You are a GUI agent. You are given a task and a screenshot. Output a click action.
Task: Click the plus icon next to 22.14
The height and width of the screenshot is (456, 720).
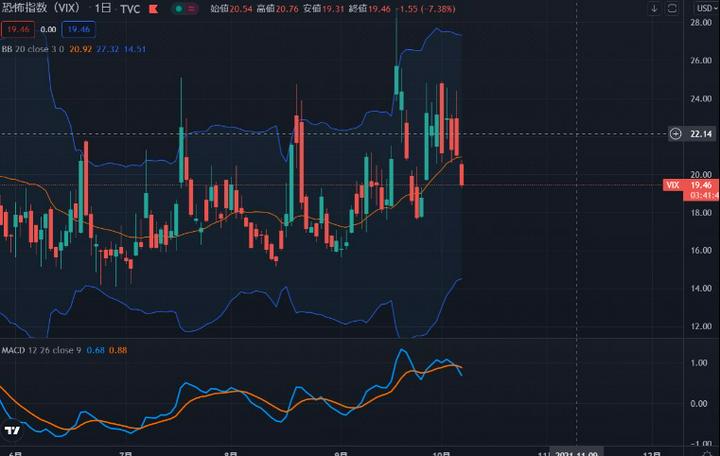click(676, 133)
